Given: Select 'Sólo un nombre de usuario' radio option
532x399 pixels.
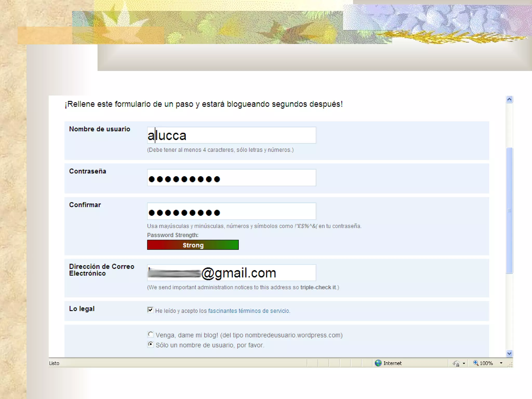Looking at the screenshot, I should coord(150,344).
